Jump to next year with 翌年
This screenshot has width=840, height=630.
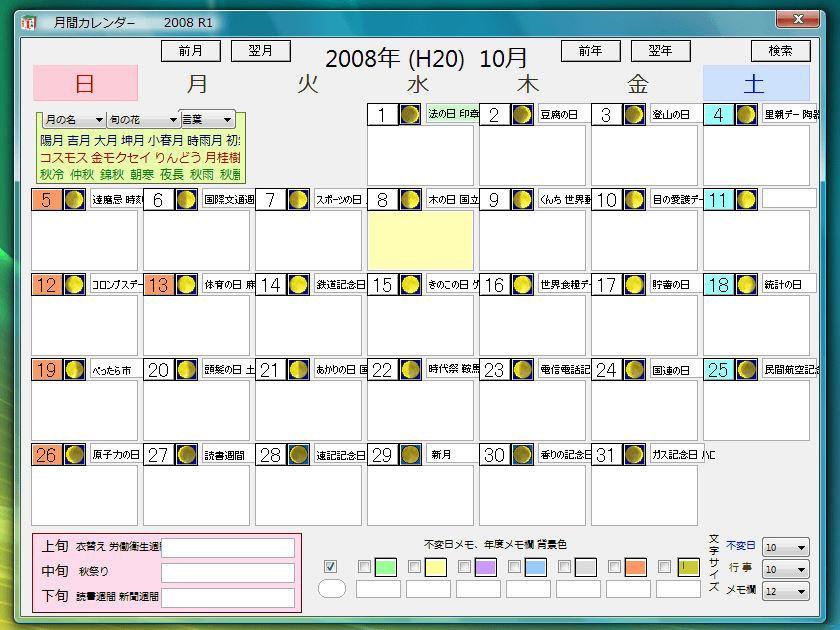point(661,51)
